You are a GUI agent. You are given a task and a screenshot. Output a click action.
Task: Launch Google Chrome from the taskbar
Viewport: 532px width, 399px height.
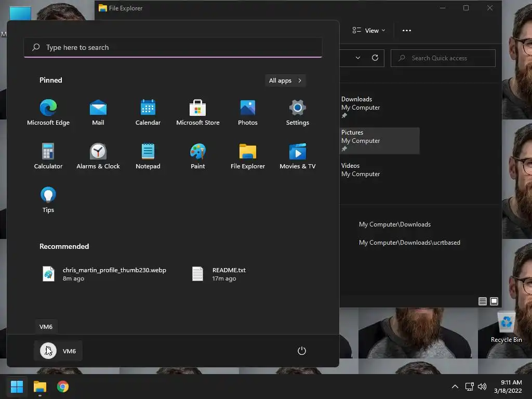coord(63,387)
